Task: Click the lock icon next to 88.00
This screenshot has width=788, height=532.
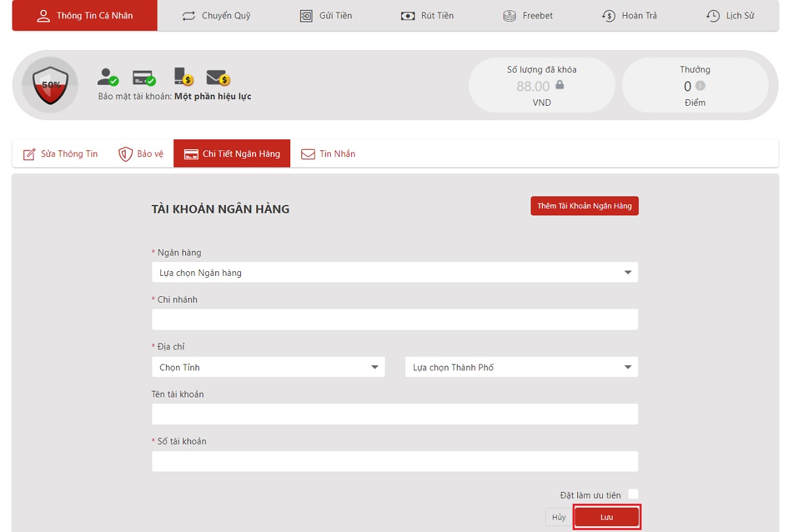Action: tap(559, 85)
